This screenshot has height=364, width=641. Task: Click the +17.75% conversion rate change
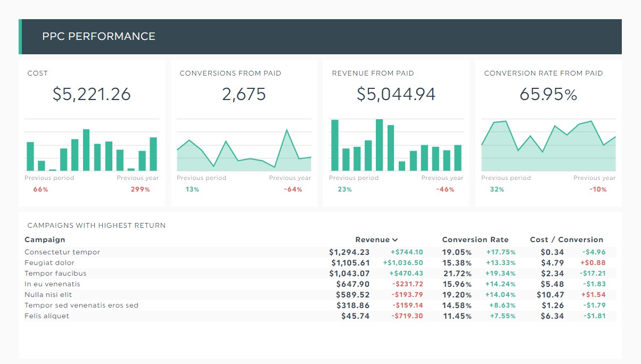[501, 252]
